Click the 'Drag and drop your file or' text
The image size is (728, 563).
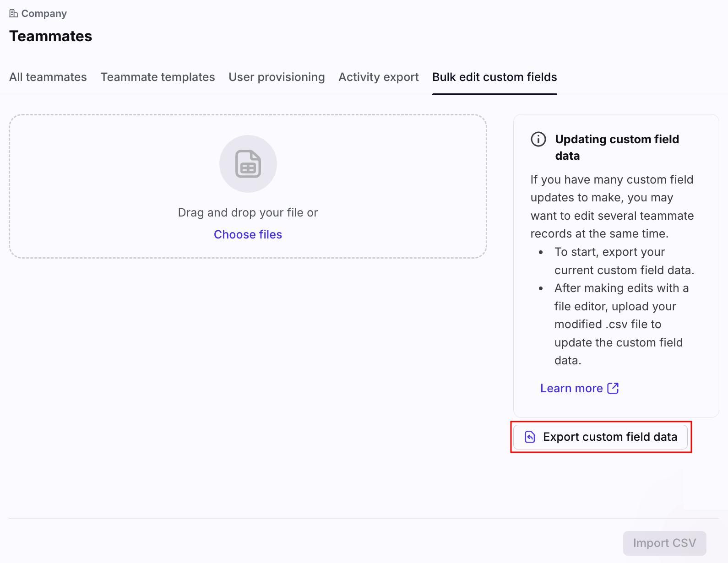tap(248, 212)
